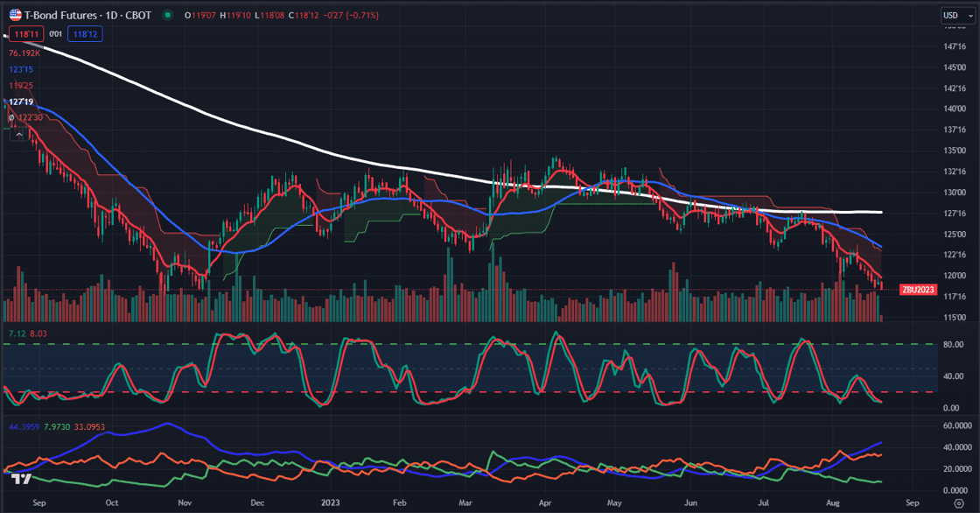980x513 pixels.
Task: Click the 20.0000 ADX scale label
Action: click(957, 469)
